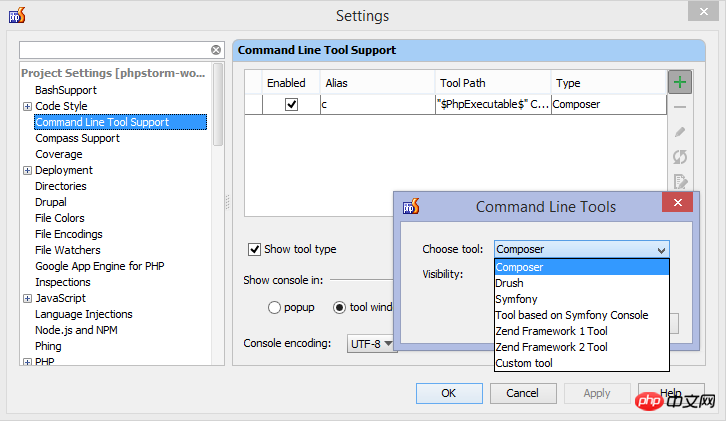The height and width of the screenshot is (421, 726).
Task: Pick Custom tool in the dropdown list
Action: tap(524, 363)
